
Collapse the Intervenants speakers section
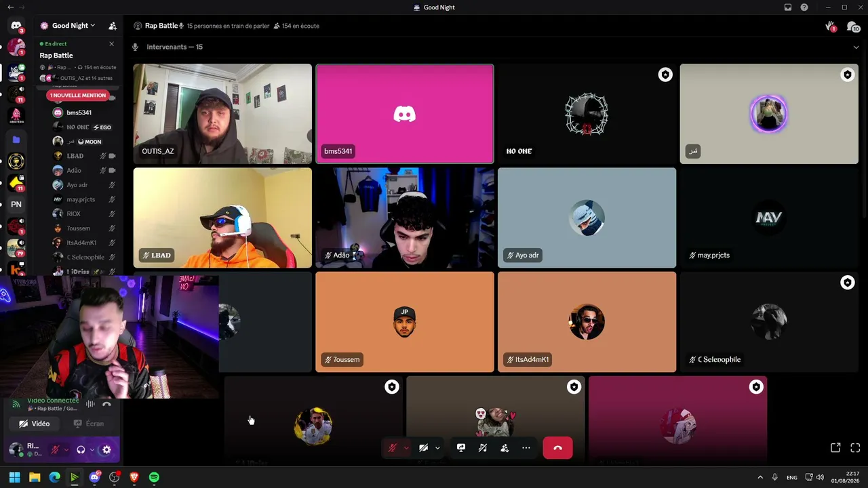856,47
